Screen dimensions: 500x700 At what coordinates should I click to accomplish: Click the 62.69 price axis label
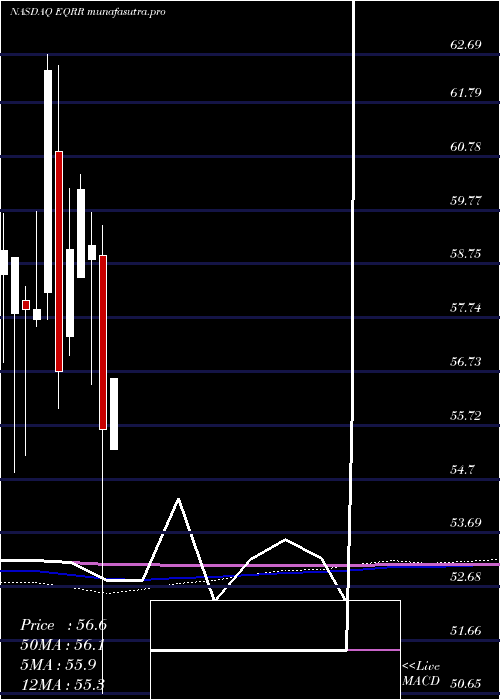point(466,45)
